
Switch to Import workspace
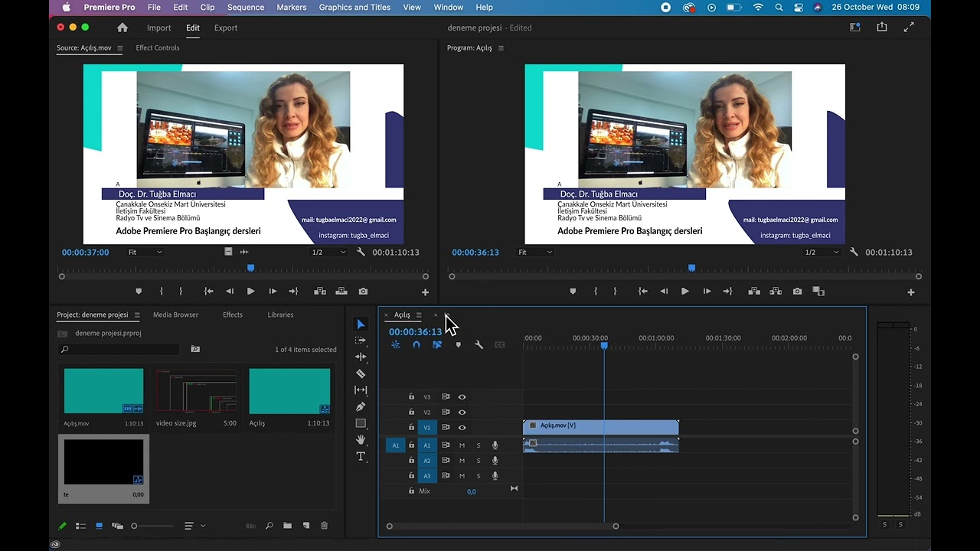tap(159, 28)
